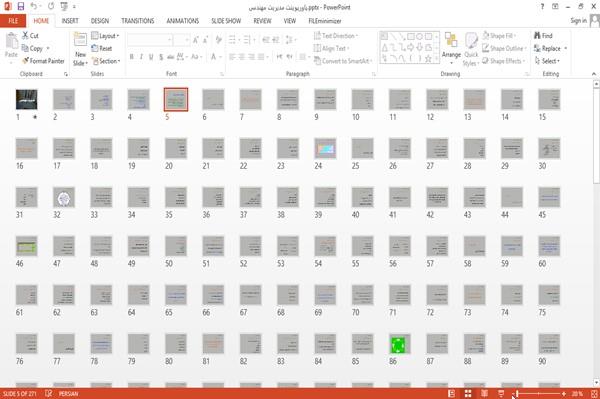Reset the slide layout
The height and width of the screenshot is (399, 600).
[102, 48]
